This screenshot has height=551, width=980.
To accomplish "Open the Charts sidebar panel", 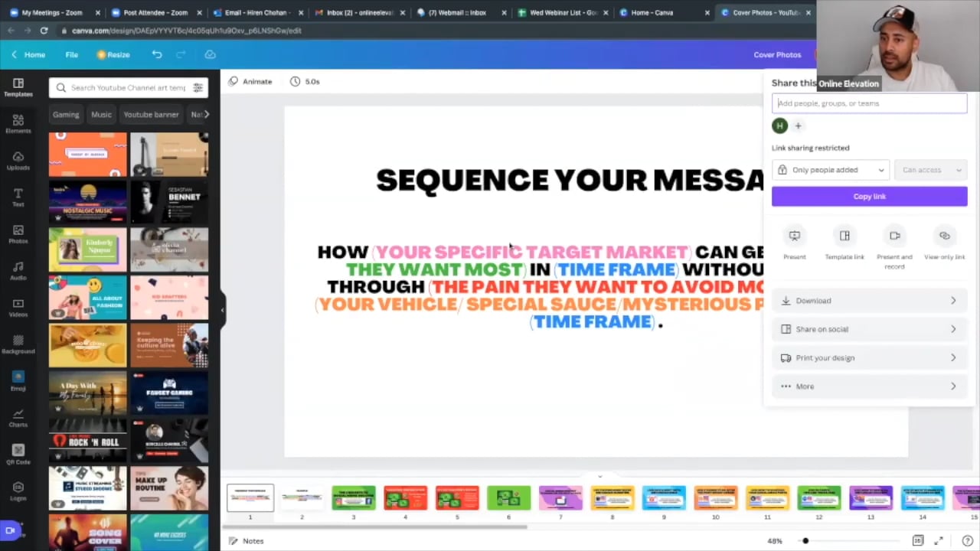I will 18,418.
